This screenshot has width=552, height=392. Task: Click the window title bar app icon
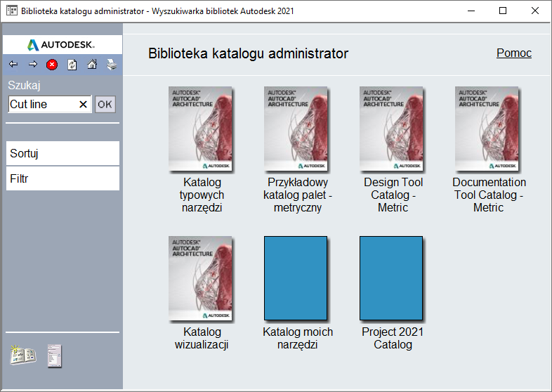click(x=12, y=11)
